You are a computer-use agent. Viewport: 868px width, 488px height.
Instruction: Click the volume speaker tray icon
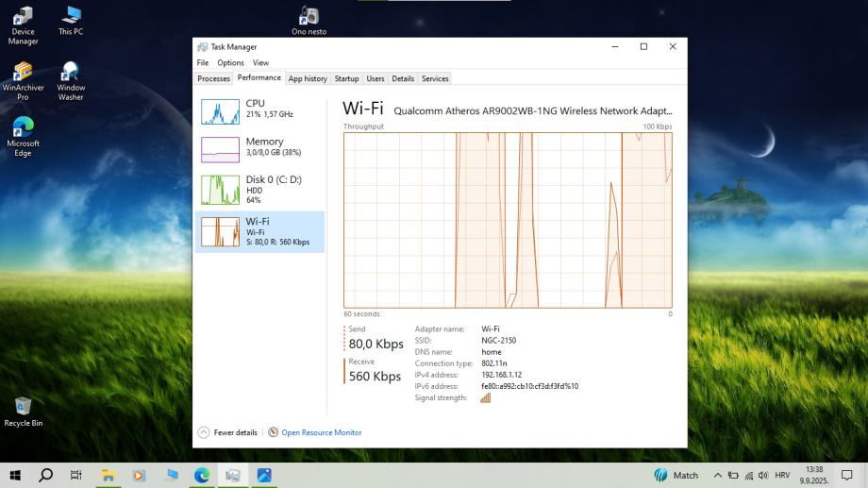pos(763,476)
